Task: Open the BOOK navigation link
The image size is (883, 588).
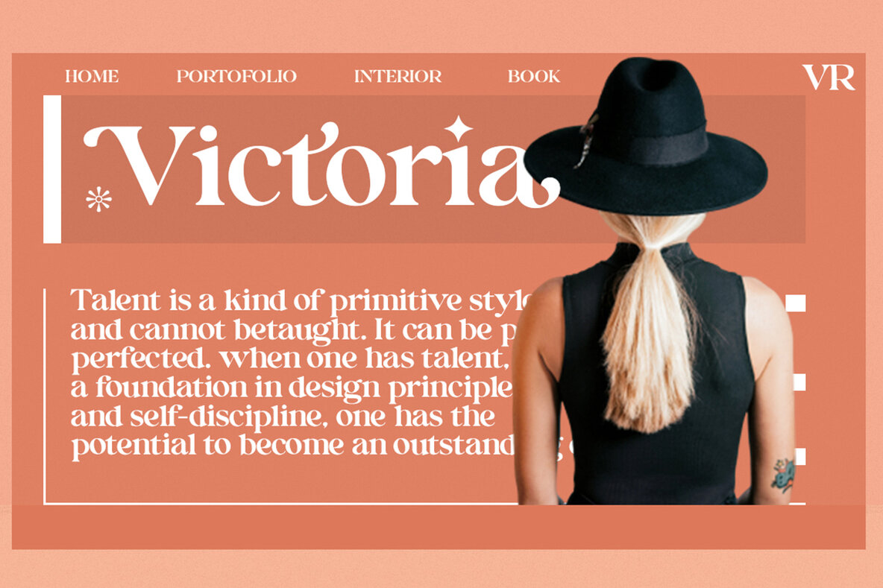Action: (534, 76)
